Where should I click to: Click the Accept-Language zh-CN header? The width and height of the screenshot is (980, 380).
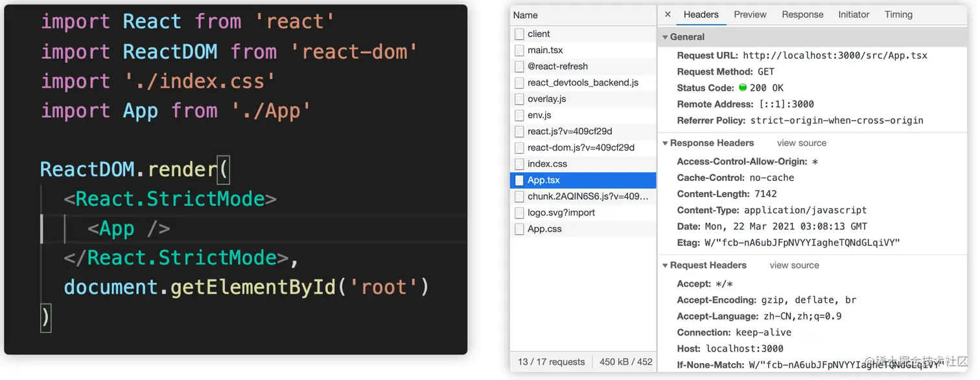pos(760,316)
